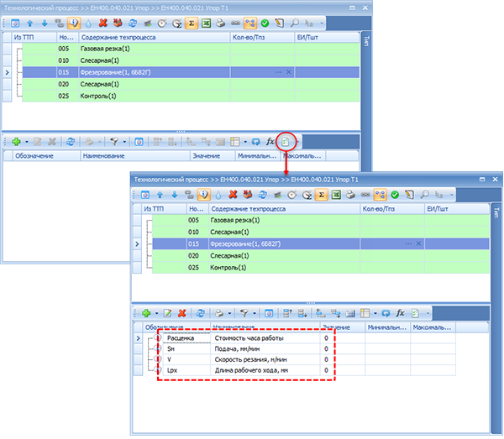Select row 005 Газовая резка in the back window

[191, 49]
